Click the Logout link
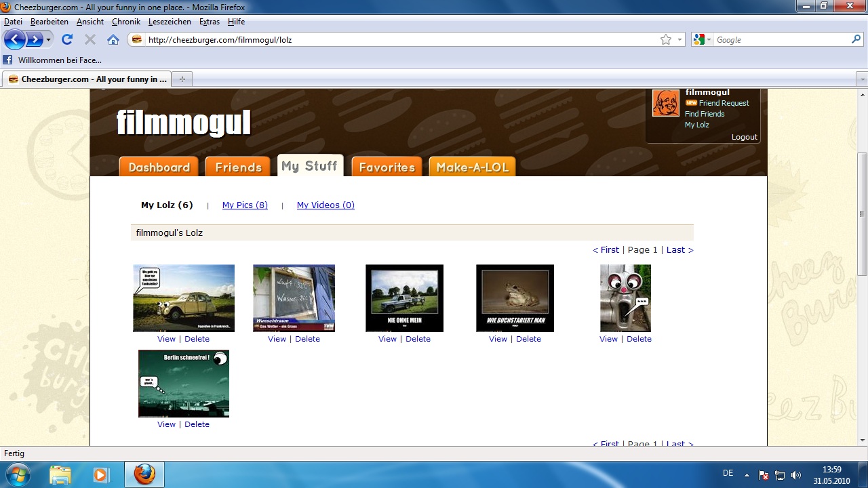 coord(744,137)
